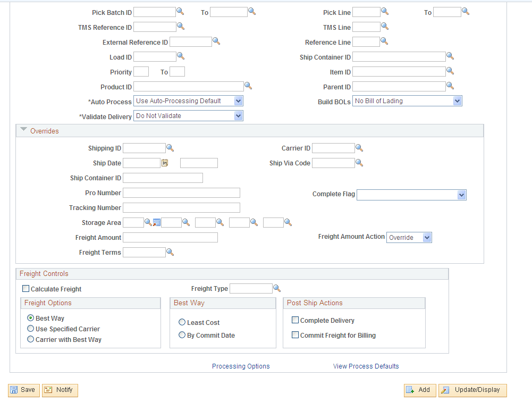The image size is (532, 410).
Task: Enable the Calculate Freight checkbox
Action: (26, 288)
